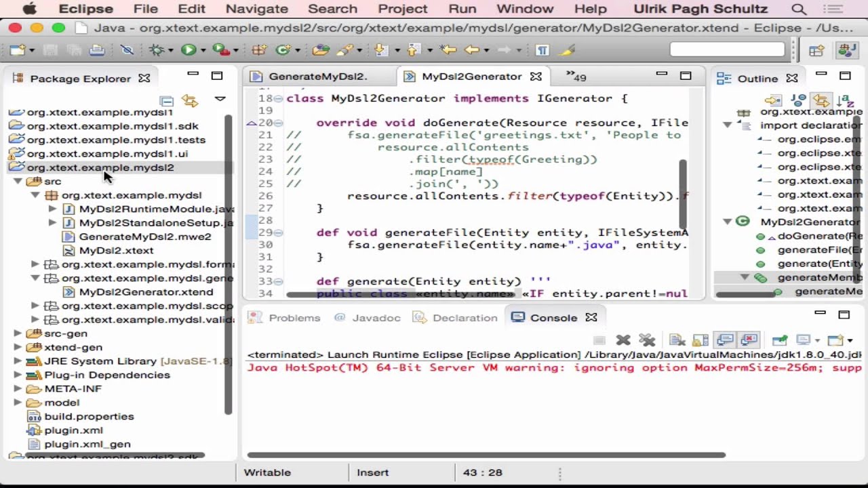The height and width of the screenshot is (488, 868).
Task: Fold doGenerate method at line 20
Action: 279,123
